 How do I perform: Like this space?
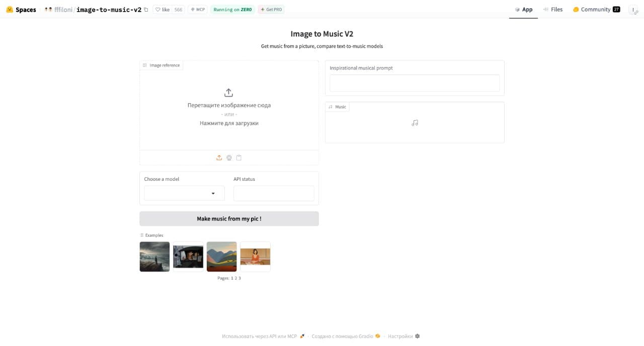(x=162, y=10)
